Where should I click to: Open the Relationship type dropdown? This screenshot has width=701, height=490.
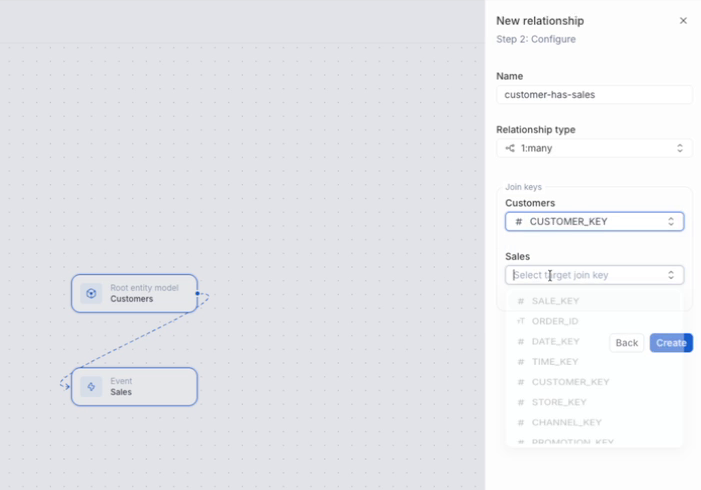(x=594, y=148)
